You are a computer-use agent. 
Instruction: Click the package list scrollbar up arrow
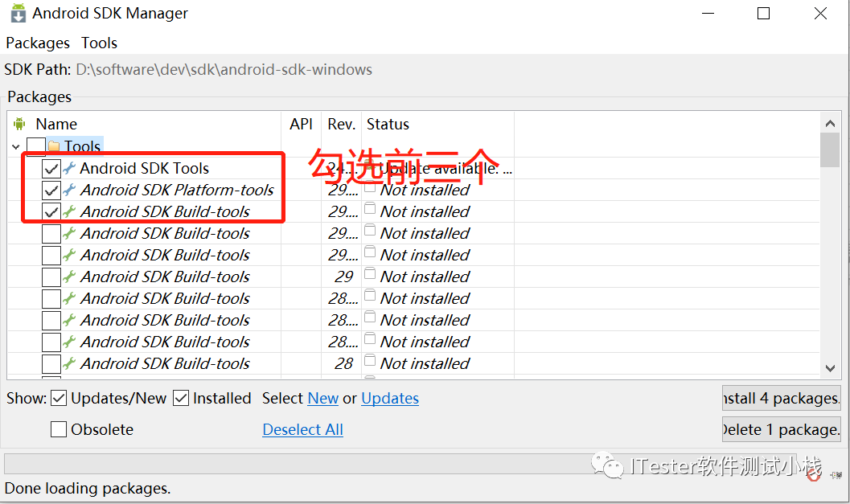(830, 124)
